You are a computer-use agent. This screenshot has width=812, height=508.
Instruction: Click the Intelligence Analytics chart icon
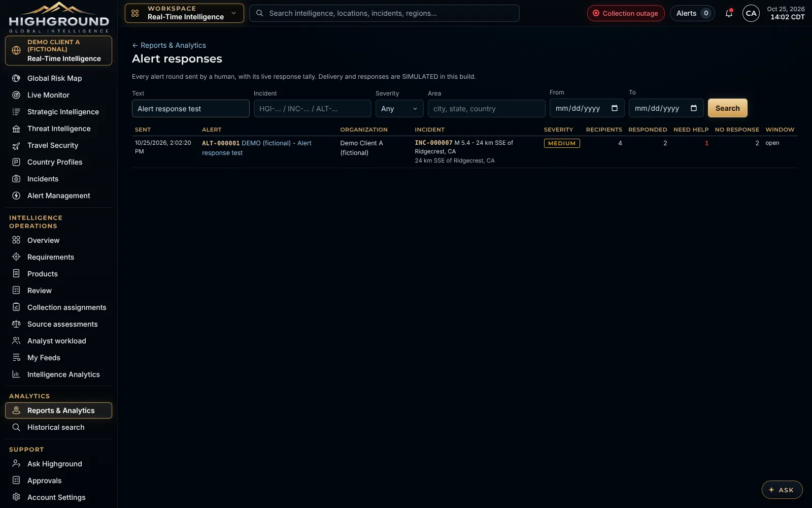16,374
